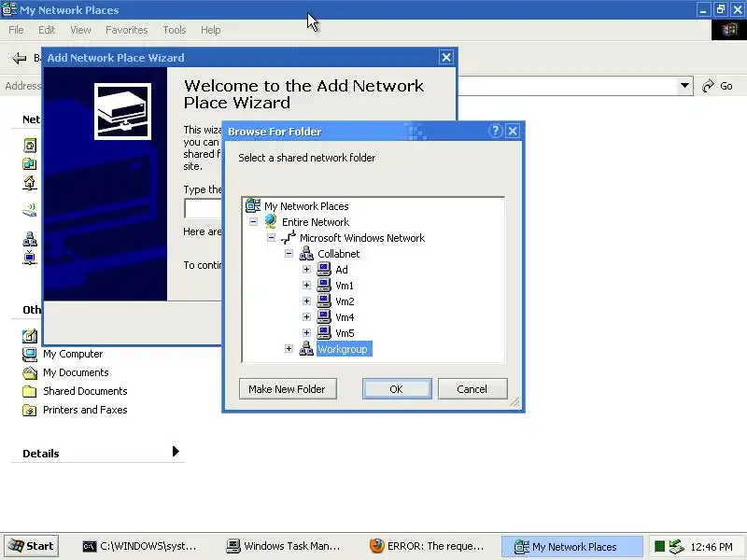Expand the Vm4 computer node
Image resolution: width=747 pixels, height=560 pixels.
tap(306, 316)
